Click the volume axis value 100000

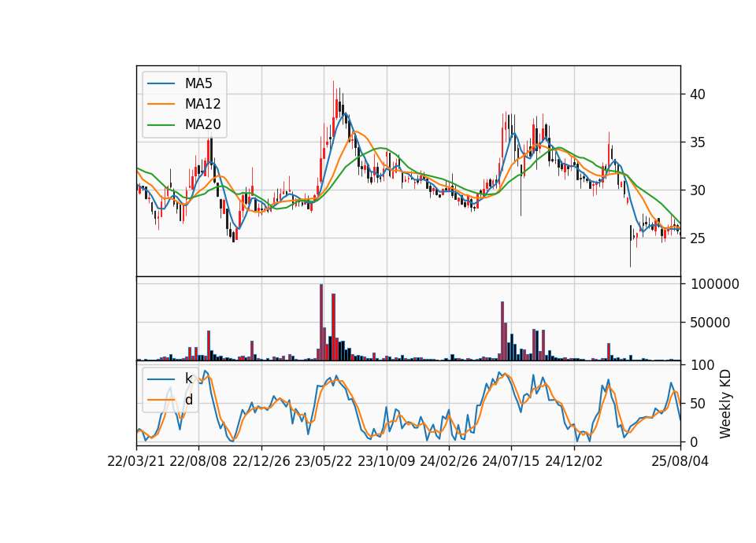[714, 284]
